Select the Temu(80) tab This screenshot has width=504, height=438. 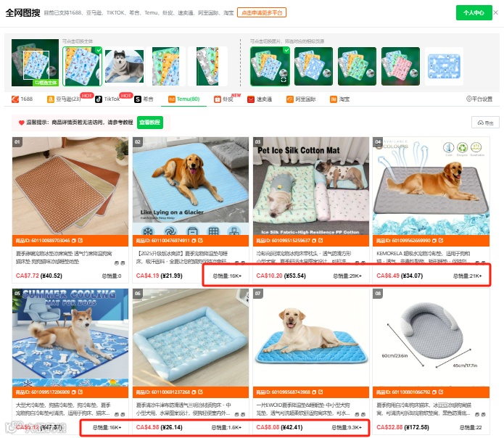tap(184, 99)
